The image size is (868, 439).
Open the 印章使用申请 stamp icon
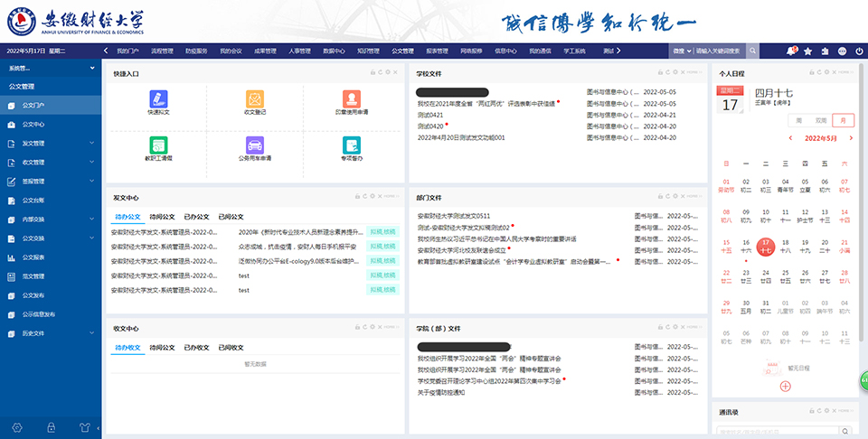(x=352, y=99)
